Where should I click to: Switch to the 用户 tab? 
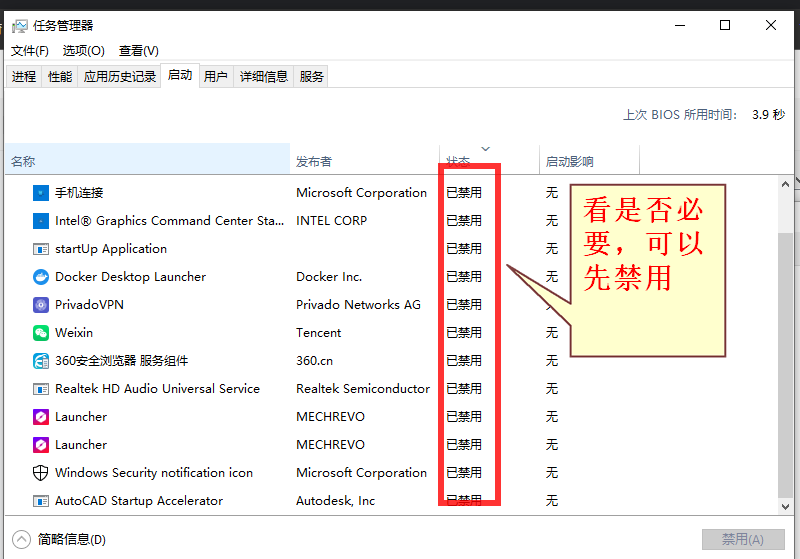click(x=216, y=77)
